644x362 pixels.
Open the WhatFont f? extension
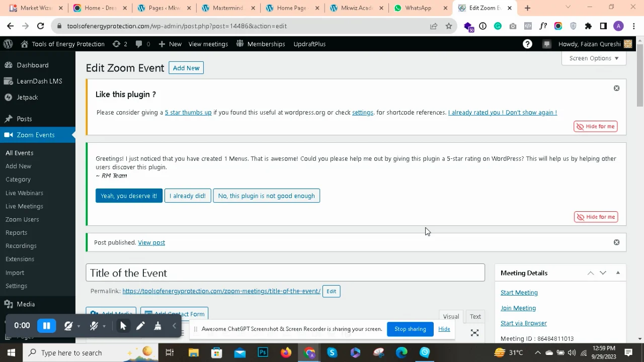click(x=543, y=26)
